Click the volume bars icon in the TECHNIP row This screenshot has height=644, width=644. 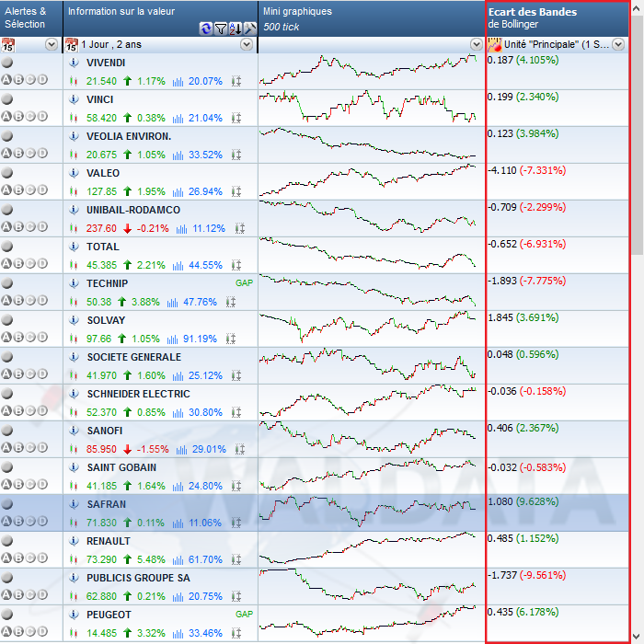pos(173,303)
